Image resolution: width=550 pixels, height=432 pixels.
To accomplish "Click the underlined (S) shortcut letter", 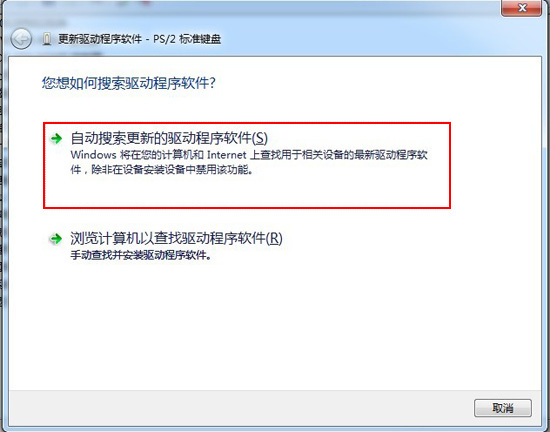I will click(x=260, y=138).
